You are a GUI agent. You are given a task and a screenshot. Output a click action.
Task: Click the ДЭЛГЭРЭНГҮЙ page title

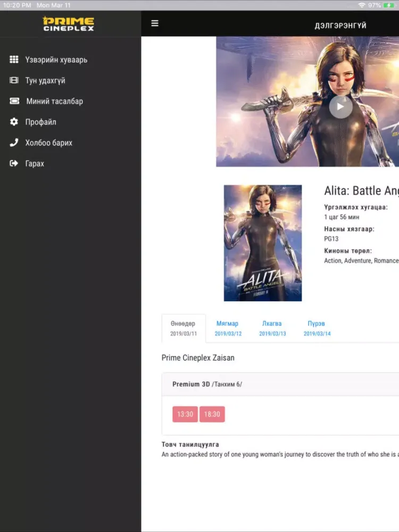pos(340,26)
